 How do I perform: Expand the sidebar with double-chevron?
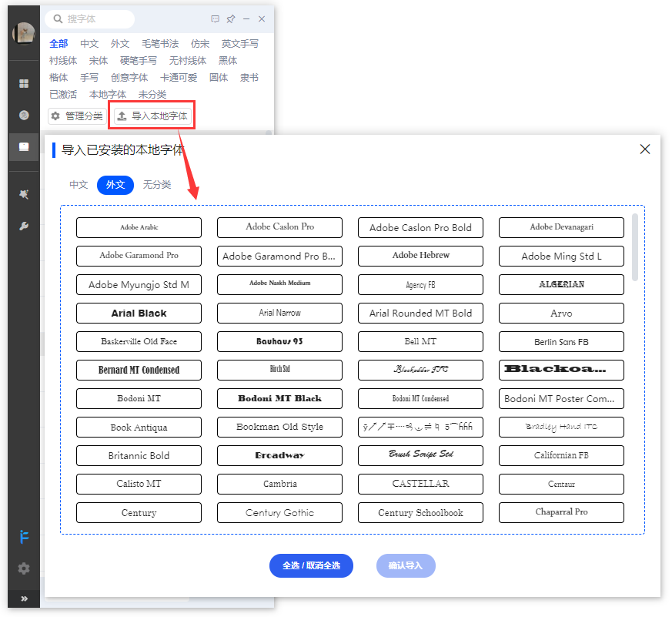pos(24,599)
